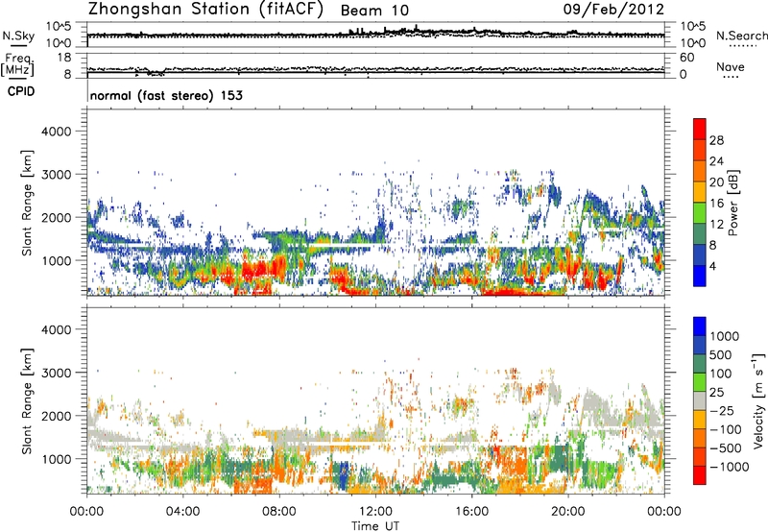Click the '-1000' velocity colorbar value
768x532 pixels.
(730, 467)
